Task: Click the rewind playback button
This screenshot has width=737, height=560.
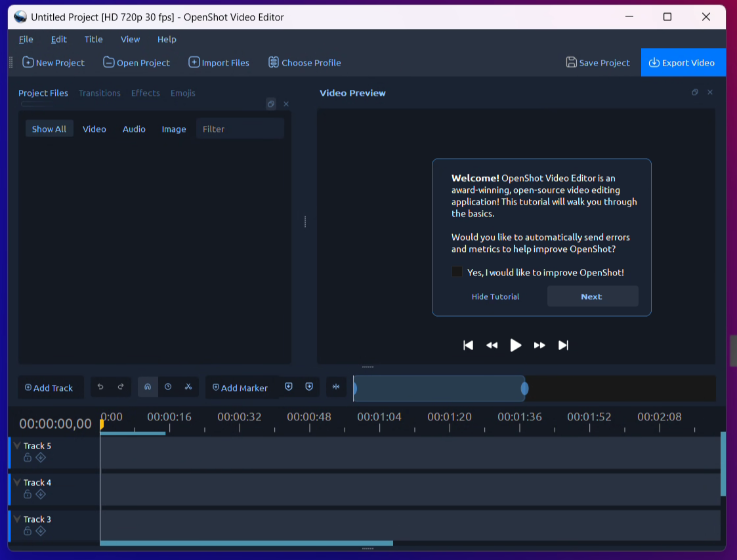Action: [492, 346]
